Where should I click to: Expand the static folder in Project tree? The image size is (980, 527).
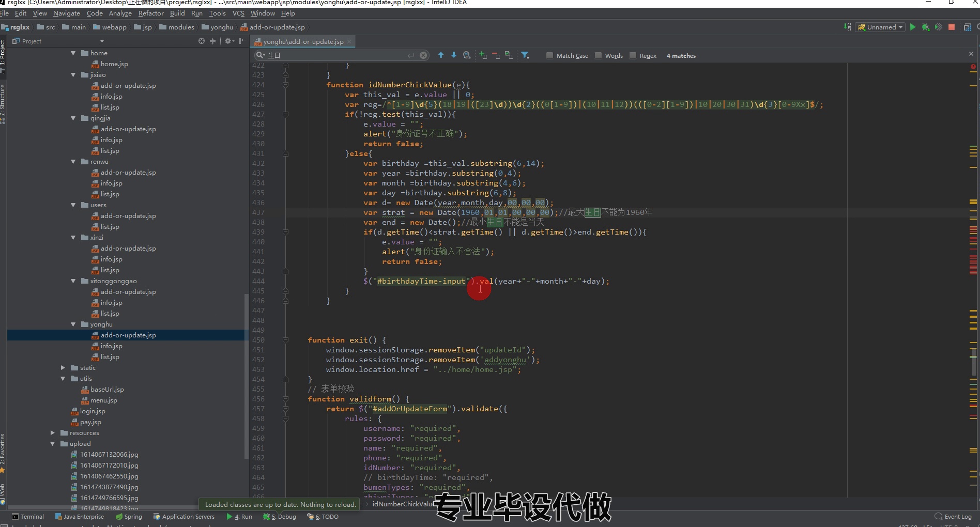coord(63,367)
